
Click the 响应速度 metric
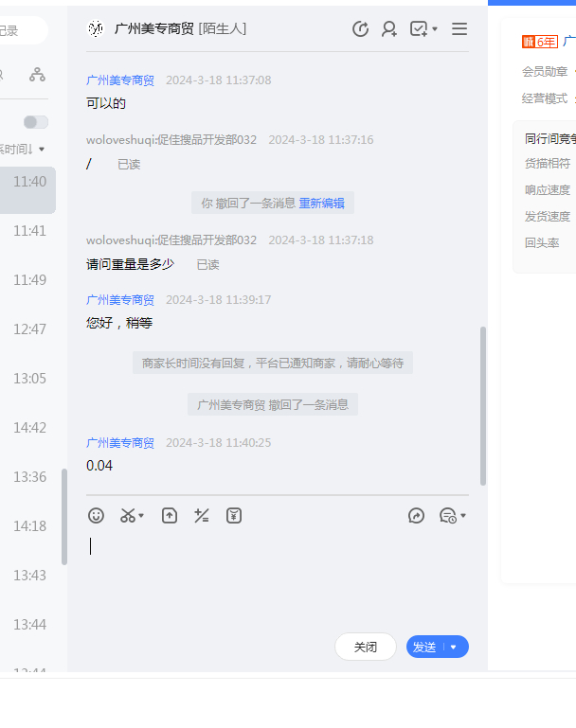point(548,190)
